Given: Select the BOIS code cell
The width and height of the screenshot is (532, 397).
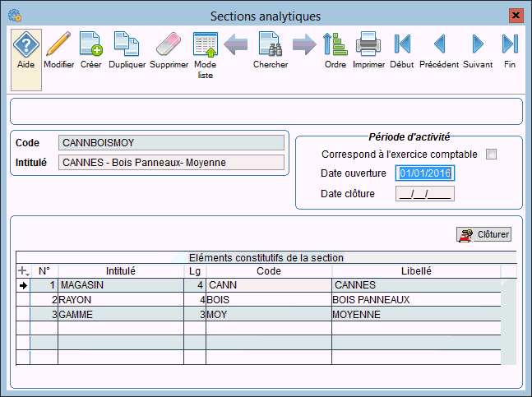Looking at the screenshot, I should click(x=269, y=300).
